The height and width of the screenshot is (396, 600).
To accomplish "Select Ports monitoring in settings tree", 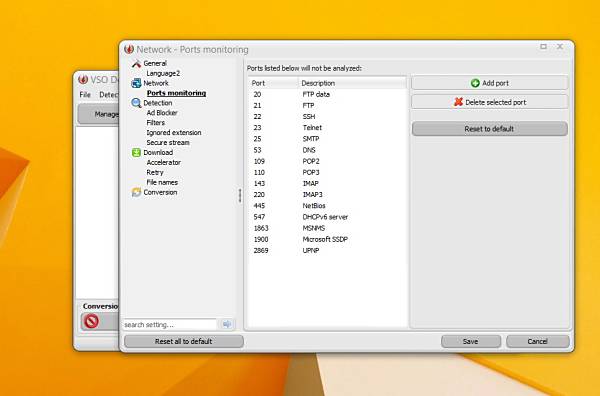I will (x=176, y=93).
